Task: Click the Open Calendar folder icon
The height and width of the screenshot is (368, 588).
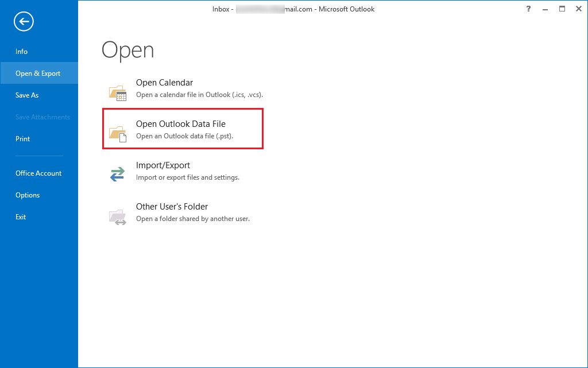Action: click(118, 92)
